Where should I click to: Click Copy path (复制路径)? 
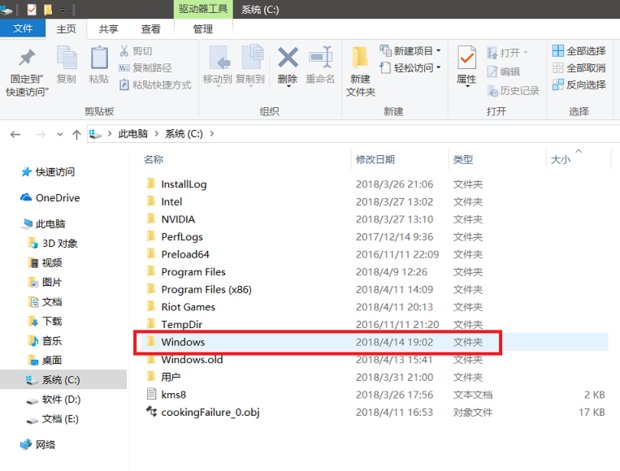coord(146,68)
